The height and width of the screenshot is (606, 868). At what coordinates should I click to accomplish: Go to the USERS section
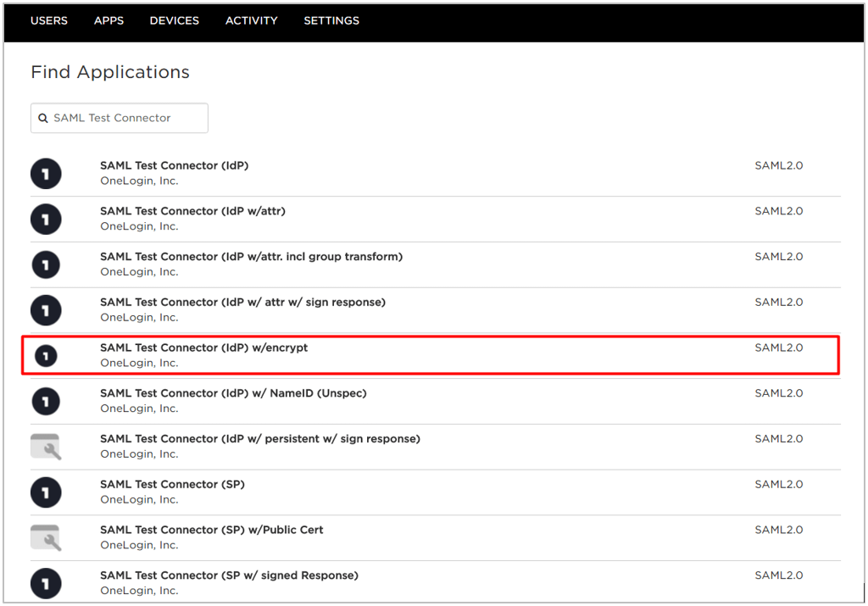point(48,20)
